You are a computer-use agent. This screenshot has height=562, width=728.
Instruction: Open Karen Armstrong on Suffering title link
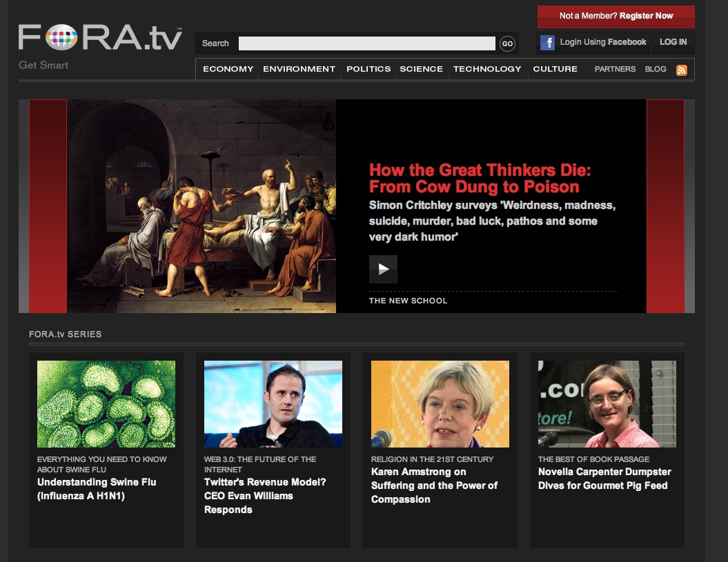click(434, 485)
